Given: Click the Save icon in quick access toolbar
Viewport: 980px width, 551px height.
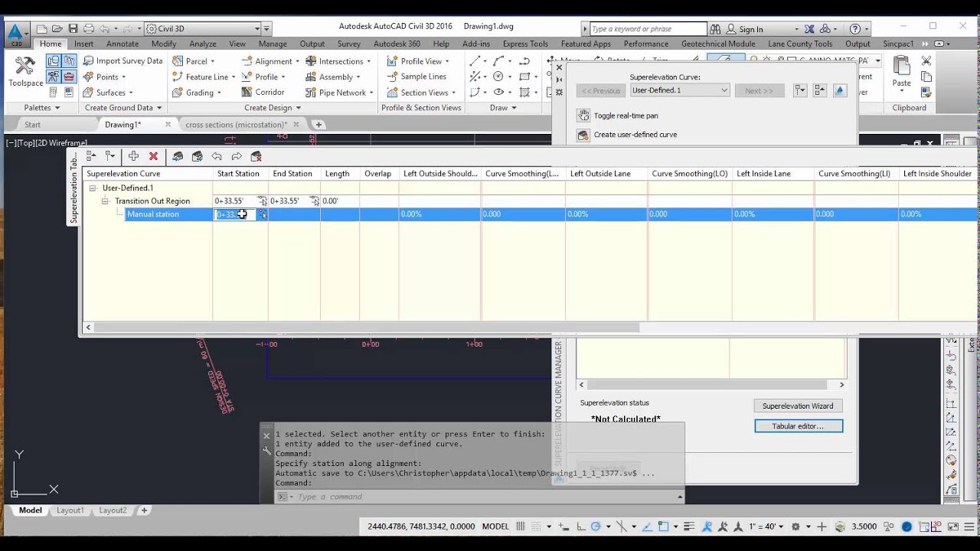Looking at the screenshot, I should pyautogui.click(x=73, y=29).
